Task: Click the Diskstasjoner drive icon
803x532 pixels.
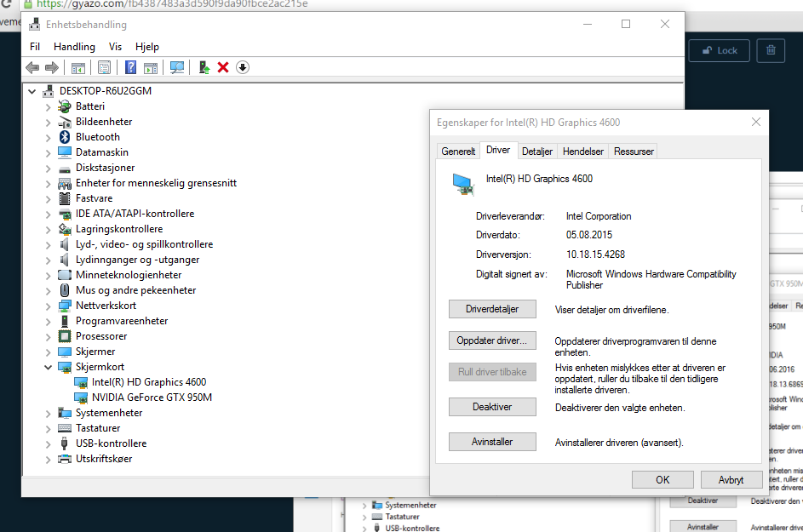Action: 65,169
